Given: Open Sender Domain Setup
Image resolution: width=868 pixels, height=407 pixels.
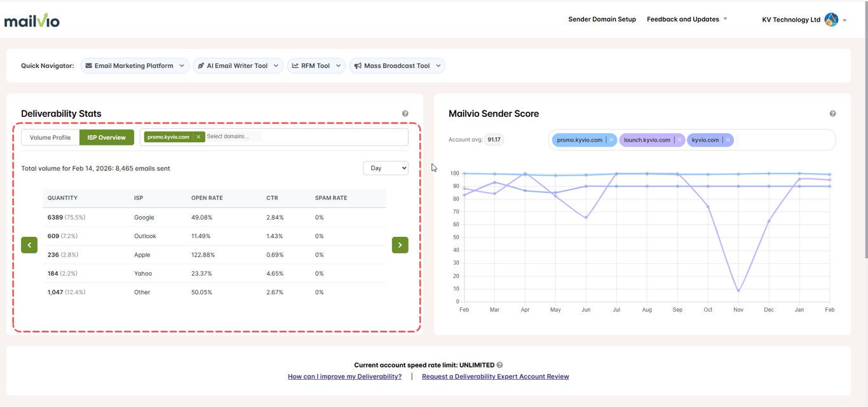Looking at the screenshot, I should (x=602, y=19).
